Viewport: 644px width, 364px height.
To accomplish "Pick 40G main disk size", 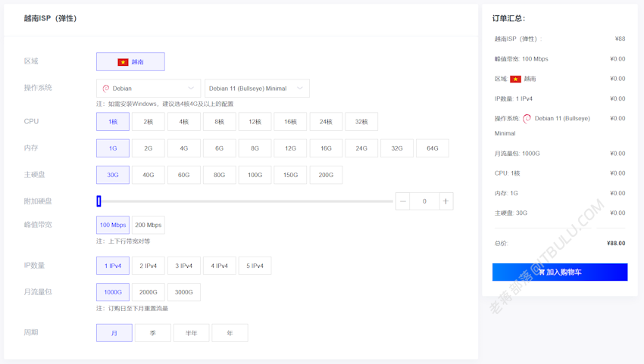I will tap(148, 175).
